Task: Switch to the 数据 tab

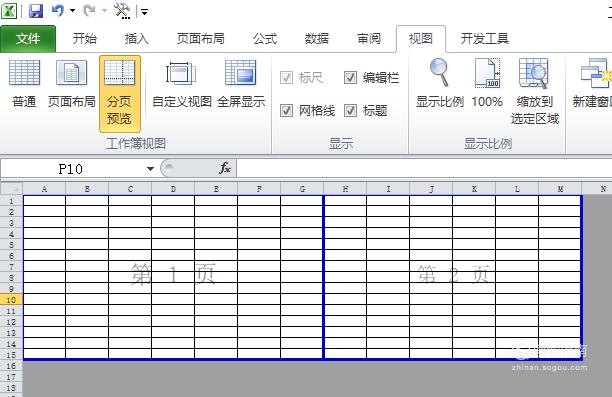Action: tap(317, 39)
